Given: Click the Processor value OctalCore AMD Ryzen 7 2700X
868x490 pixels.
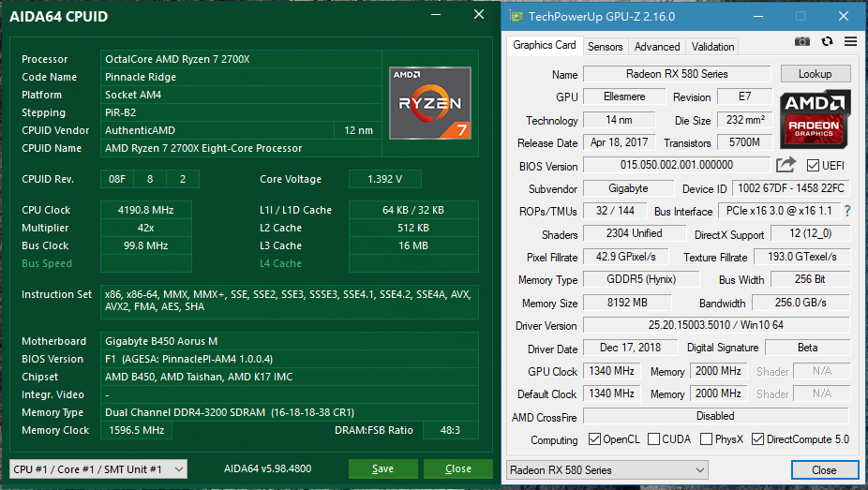Looking at the screenshot, I should 241,59.
